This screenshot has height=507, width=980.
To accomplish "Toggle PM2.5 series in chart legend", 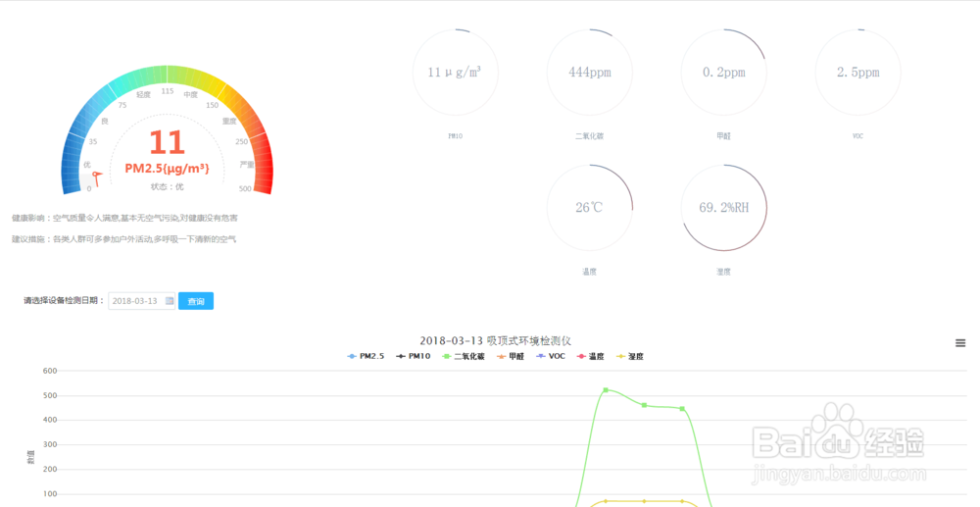I will 366,356.
